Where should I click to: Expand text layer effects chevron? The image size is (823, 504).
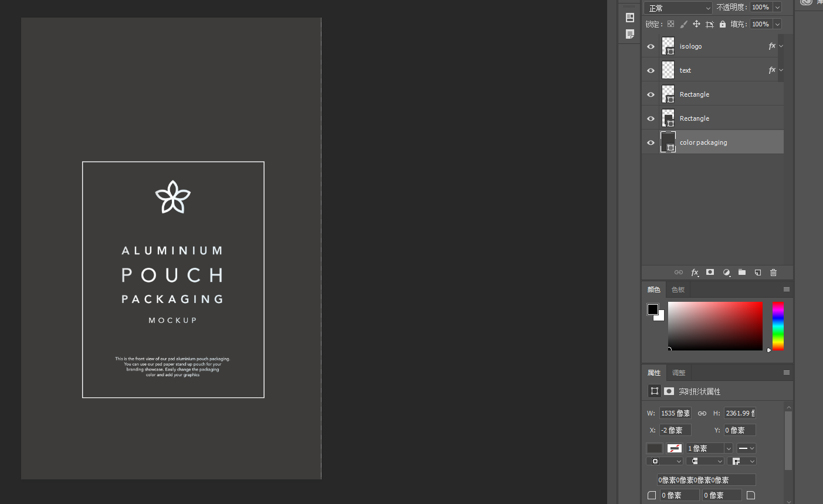[x=781, y=70]
